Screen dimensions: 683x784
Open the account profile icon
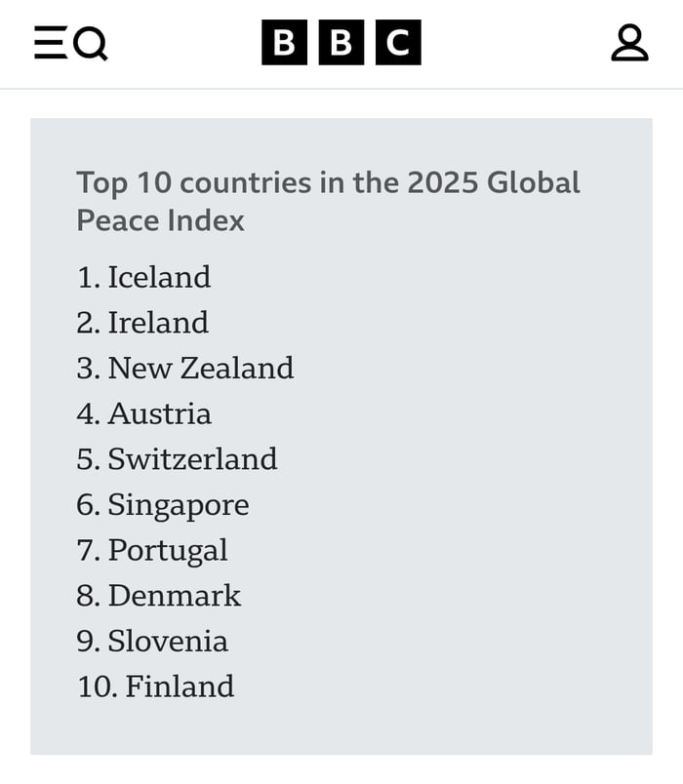pyautogui.click(x=629, y=43)
